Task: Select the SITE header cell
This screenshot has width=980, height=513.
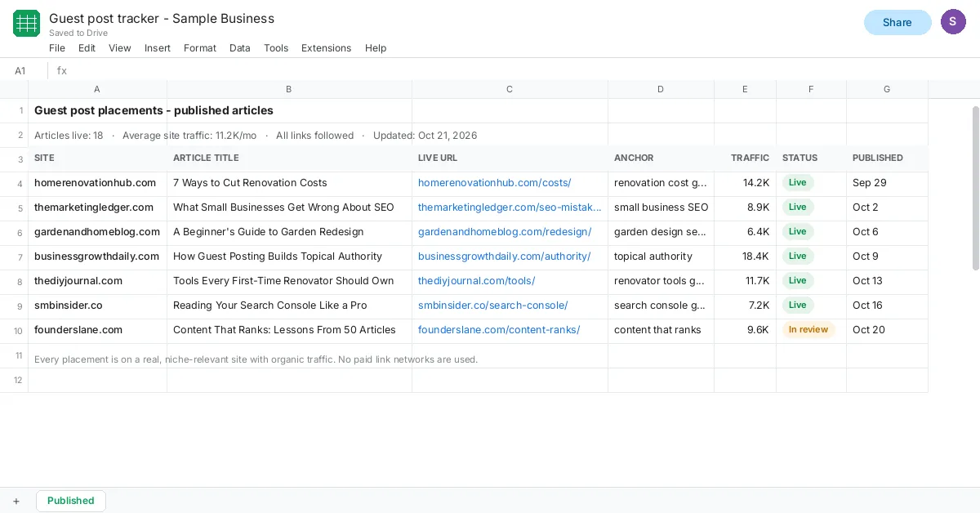Action: (x=97, y=159)
